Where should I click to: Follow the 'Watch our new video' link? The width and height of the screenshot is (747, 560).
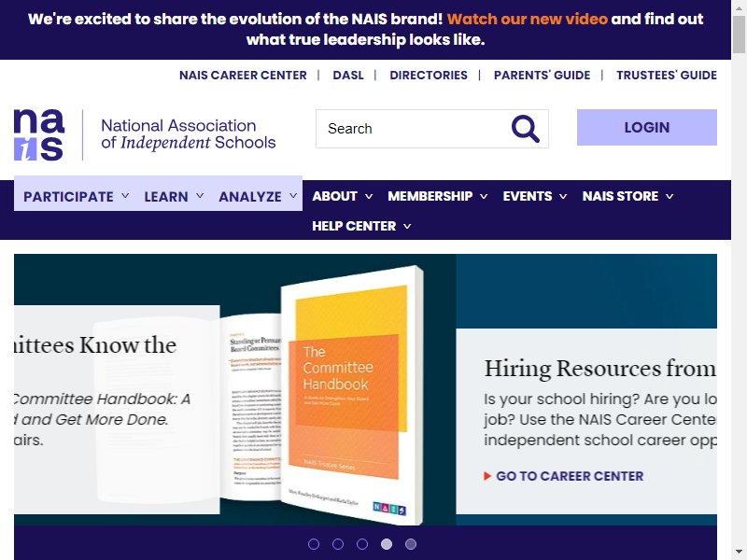click(528, 19)
